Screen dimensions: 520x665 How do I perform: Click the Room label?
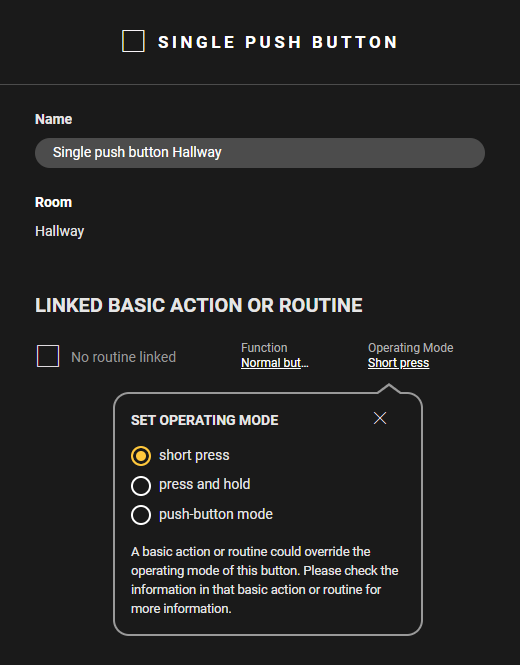53,202
